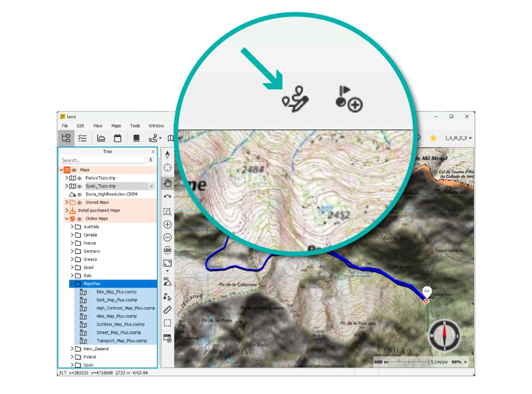Click the add new window tool
532x394 pixels.
(x=167, y=338)
